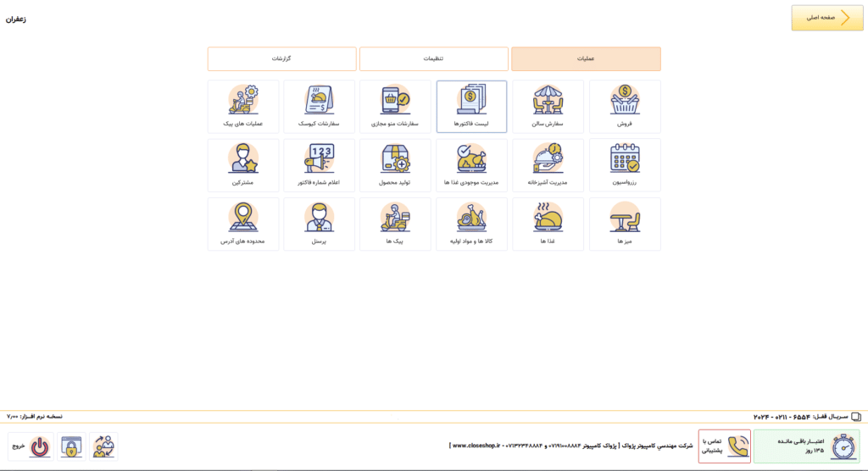Open the مشترکین subscribers tile
The height and width of the screenshot is (471, 868).
click(243, 165)
